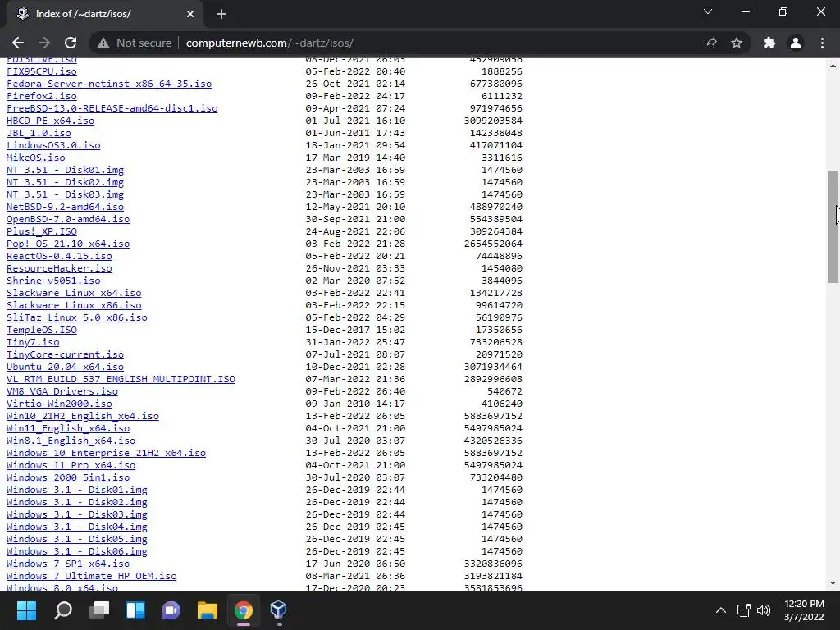Open the tab search chevron
The width and height of the screenshot is (840, 630).
coord(708,11)
